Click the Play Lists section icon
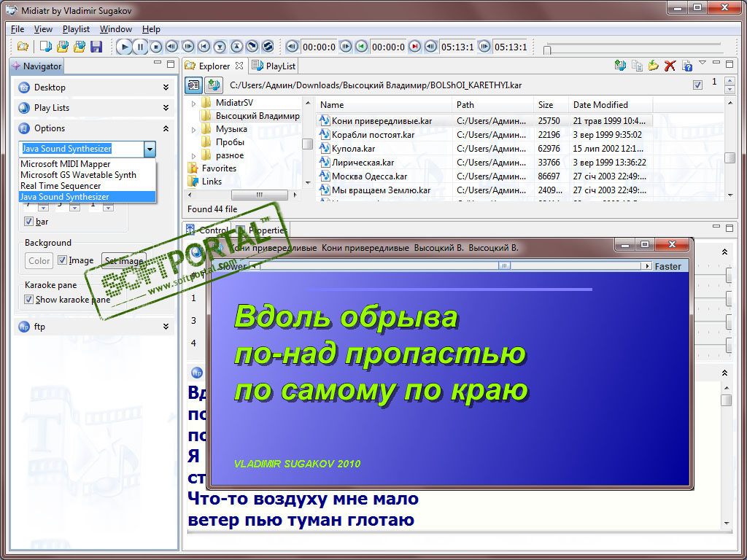 23,108
